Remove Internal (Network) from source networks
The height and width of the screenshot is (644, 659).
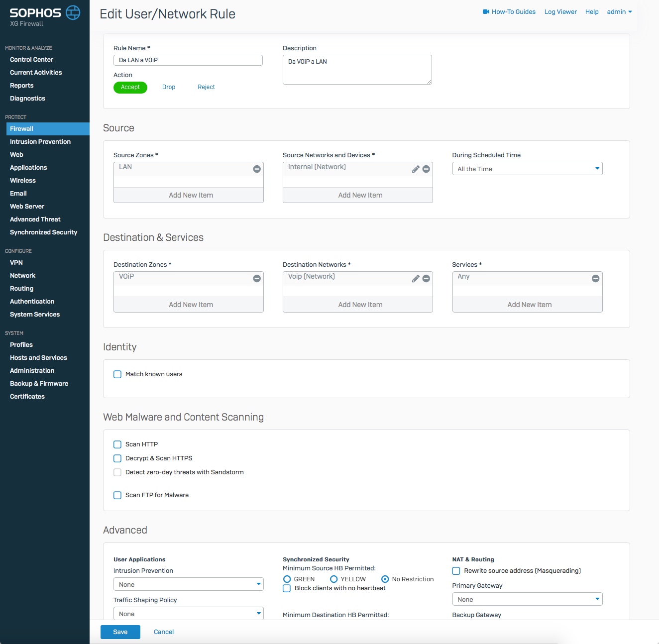pyautogui.click(x=426, y=169)
